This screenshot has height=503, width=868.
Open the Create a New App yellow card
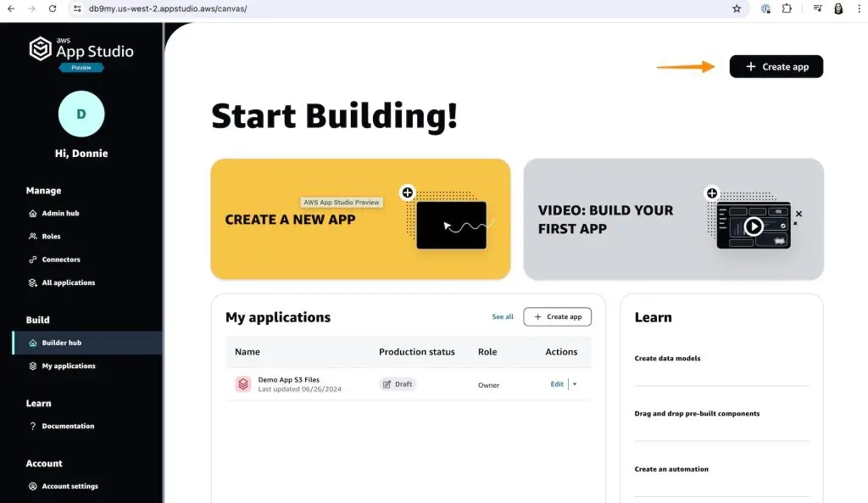coord(360,219)
